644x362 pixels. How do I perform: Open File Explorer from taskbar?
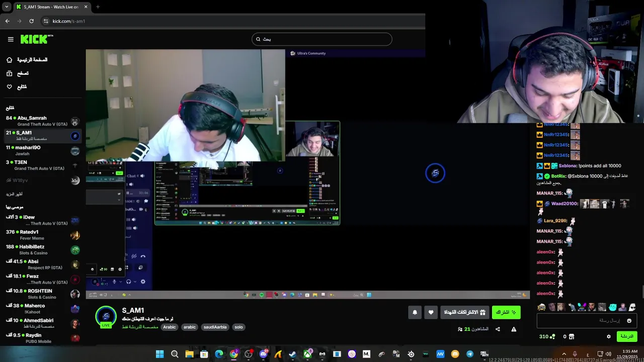click(189, 354)
